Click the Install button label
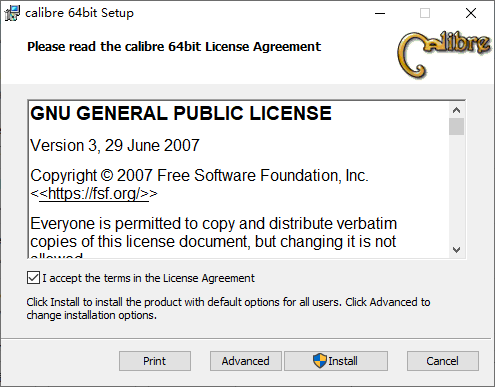Image resolution: width=495 pixels, height=387 pixels. coord(343,361)
